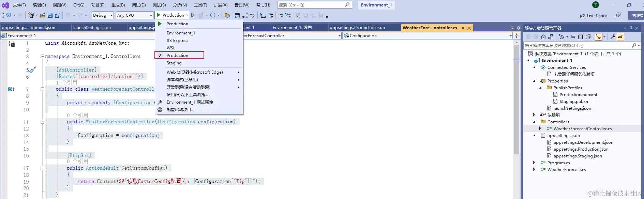This screenshot has width=644, height=199.
Task: Open appsettings.Staging.json in Solution Explorer
Action: (x=578, y=156)
